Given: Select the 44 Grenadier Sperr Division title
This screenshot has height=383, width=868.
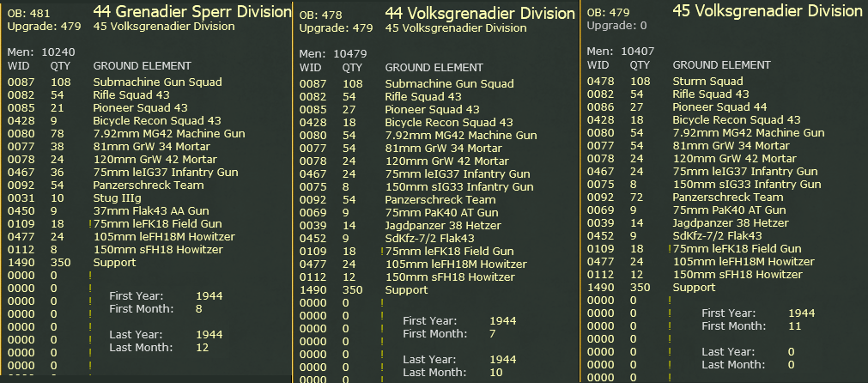Looking at the screenshot, I should [x=192, y=12].
